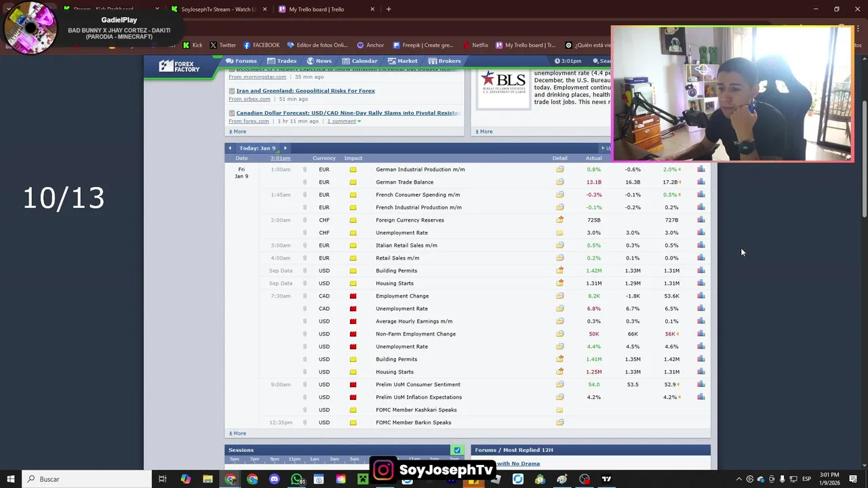Image resolution: width=868 pixels, height=488 pixels.
Task: Open the News menu
Action: tap(319, 61)
